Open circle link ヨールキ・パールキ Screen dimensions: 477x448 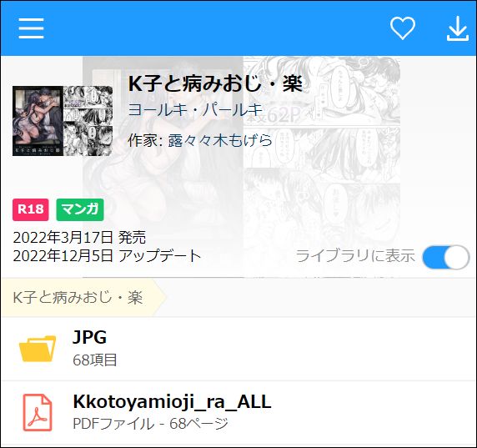click(195, 109)
